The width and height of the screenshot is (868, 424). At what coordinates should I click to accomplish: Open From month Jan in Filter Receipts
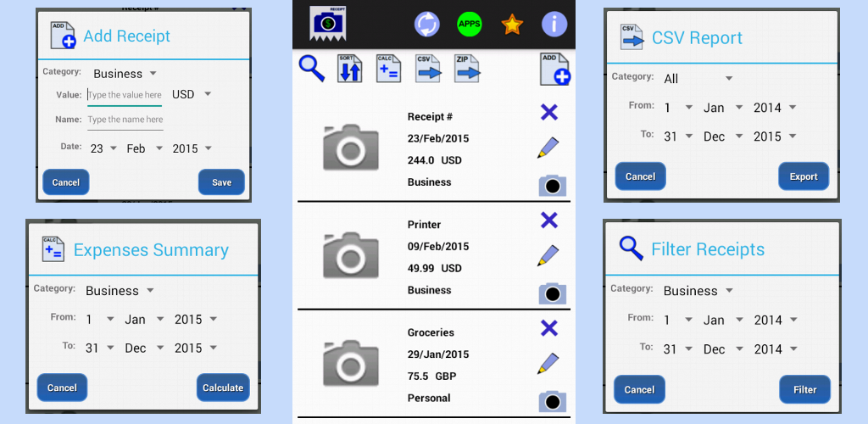click(x=723, y=320)
